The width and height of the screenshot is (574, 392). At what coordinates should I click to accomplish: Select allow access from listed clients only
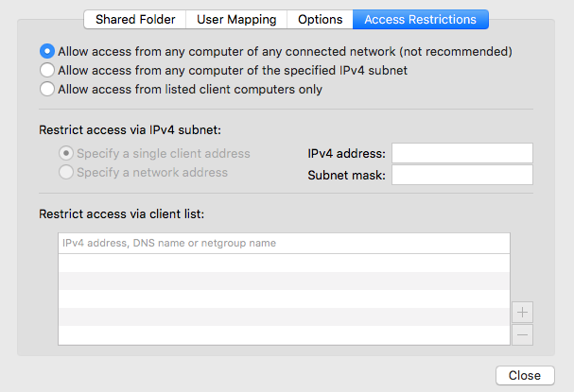click(x=47, y=89)
